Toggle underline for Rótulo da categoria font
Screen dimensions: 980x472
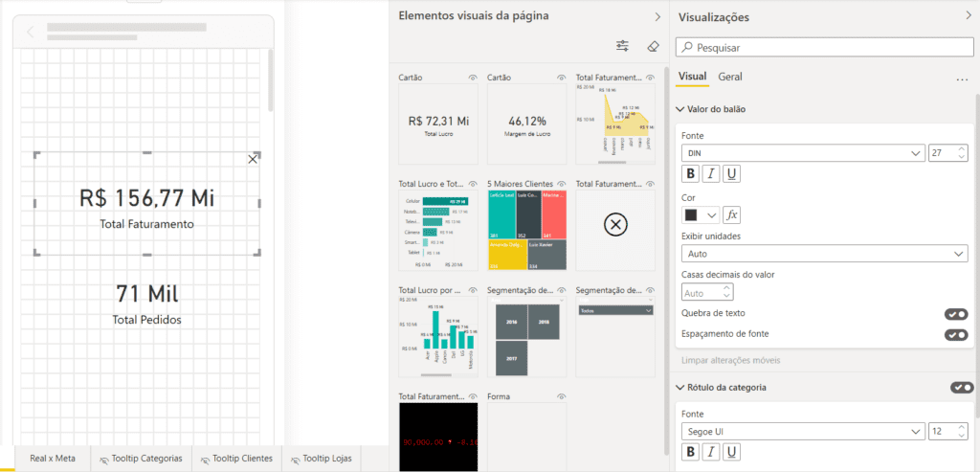tap(731, 452)
